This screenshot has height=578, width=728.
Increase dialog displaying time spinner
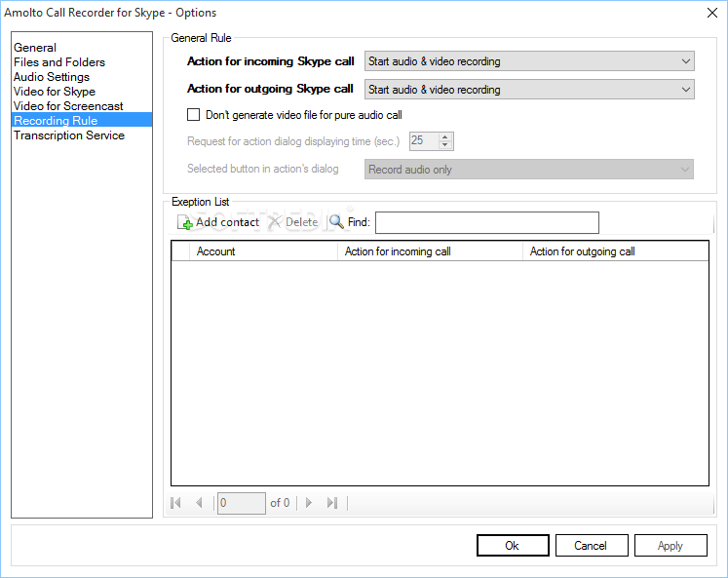tap(445, 137)
